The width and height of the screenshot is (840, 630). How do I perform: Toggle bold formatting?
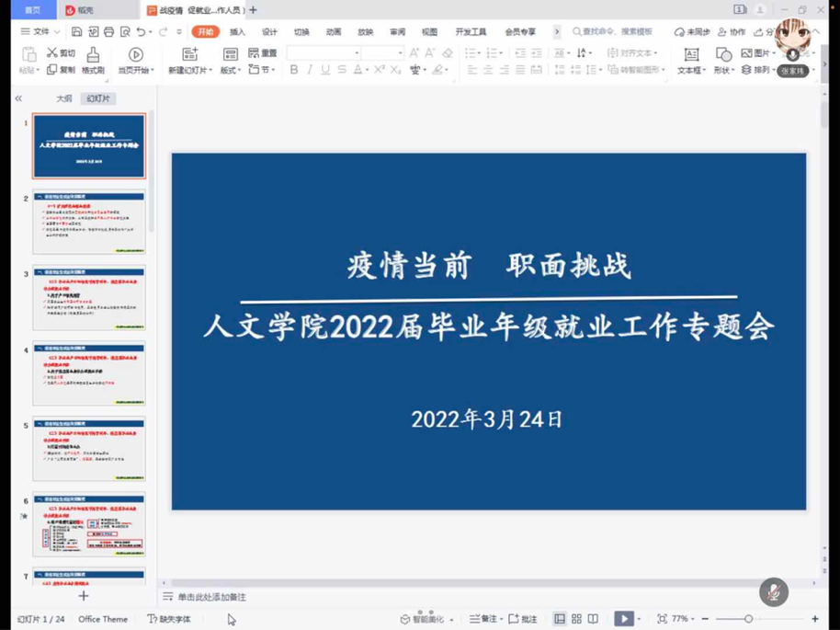(x=294, y=70)
